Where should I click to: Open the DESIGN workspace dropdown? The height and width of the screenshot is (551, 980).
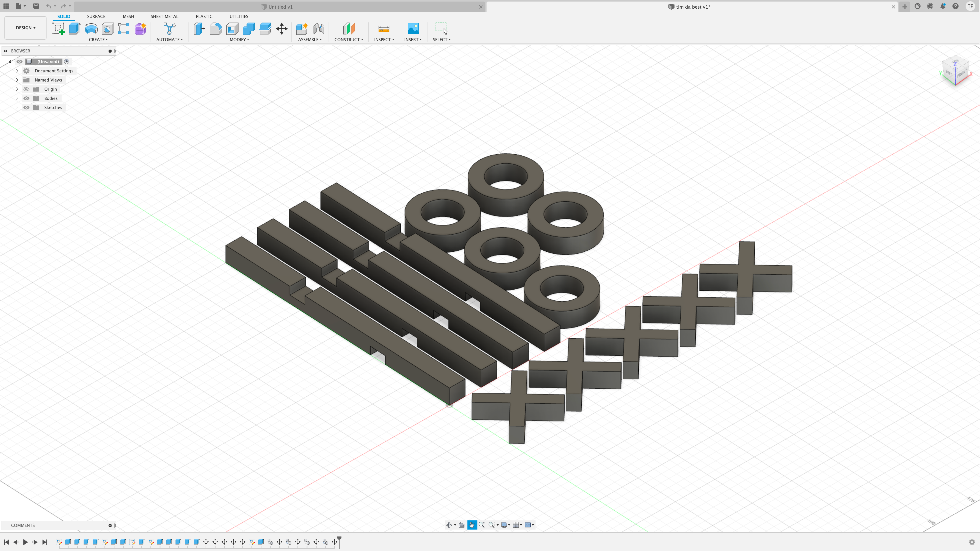(25, 27)
